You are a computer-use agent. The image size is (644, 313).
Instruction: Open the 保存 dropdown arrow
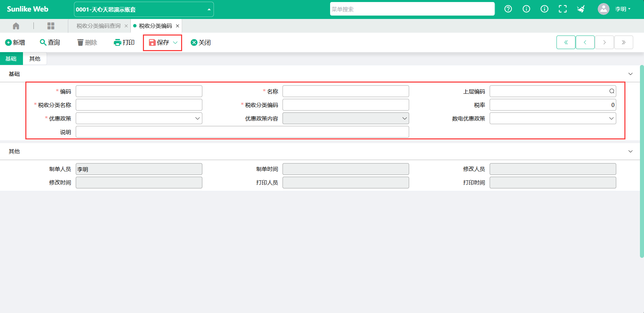coord(175,43)
